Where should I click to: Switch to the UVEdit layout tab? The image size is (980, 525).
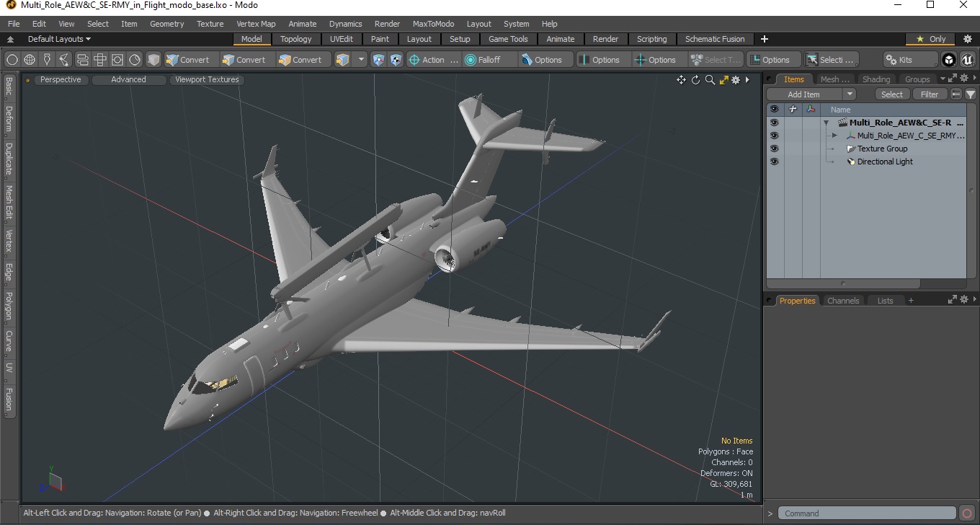coord(342,39)
